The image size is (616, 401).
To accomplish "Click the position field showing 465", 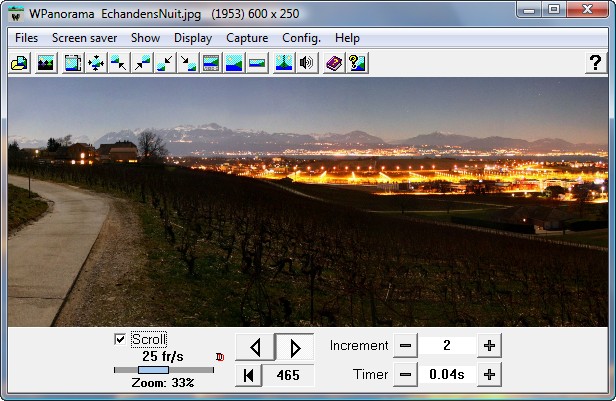I will coord(288,375).
